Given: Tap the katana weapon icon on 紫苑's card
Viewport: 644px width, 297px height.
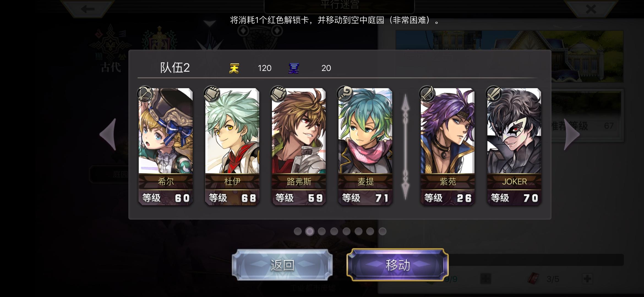Looking at the screenshot, I should 427,94.
